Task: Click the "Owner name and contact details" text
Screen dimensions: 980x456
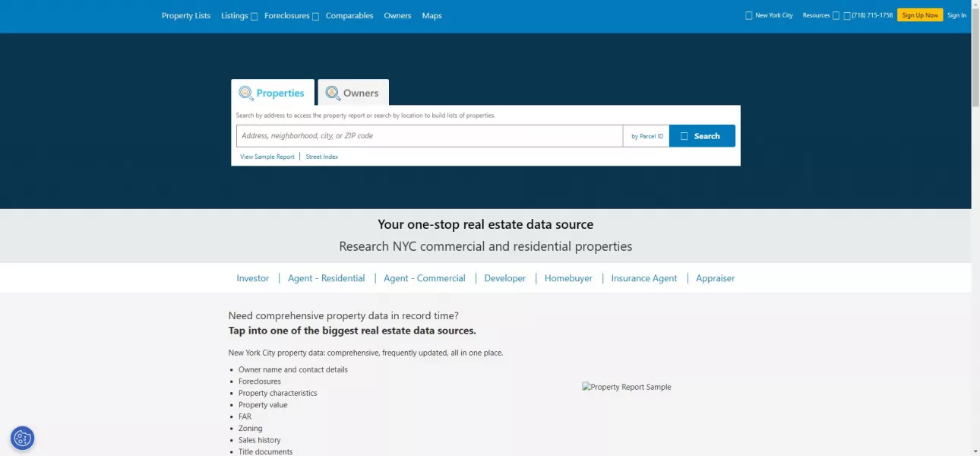Action: coord(293,369)
